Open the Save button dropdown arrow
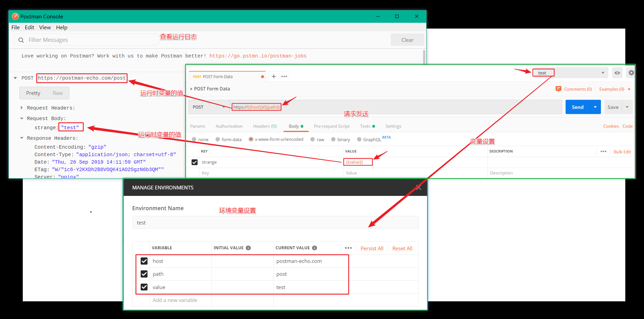The image size is (644, 319). pos(627,107)
